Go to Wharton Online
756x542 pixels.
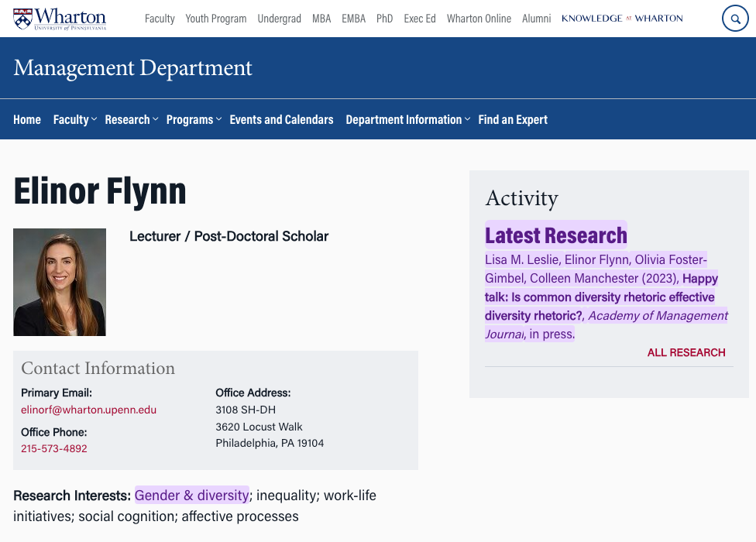479,19
